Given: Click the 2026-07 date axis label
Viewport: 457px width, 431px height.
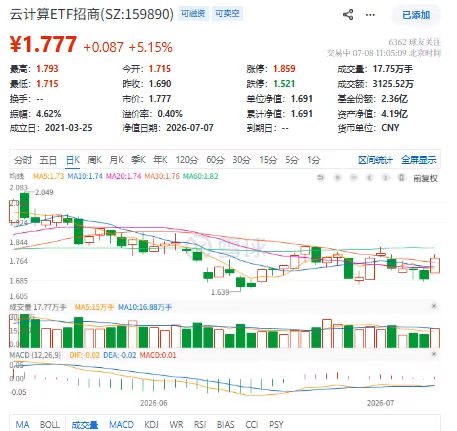Looking at the screenshot, I should click(x=380, y=403).
